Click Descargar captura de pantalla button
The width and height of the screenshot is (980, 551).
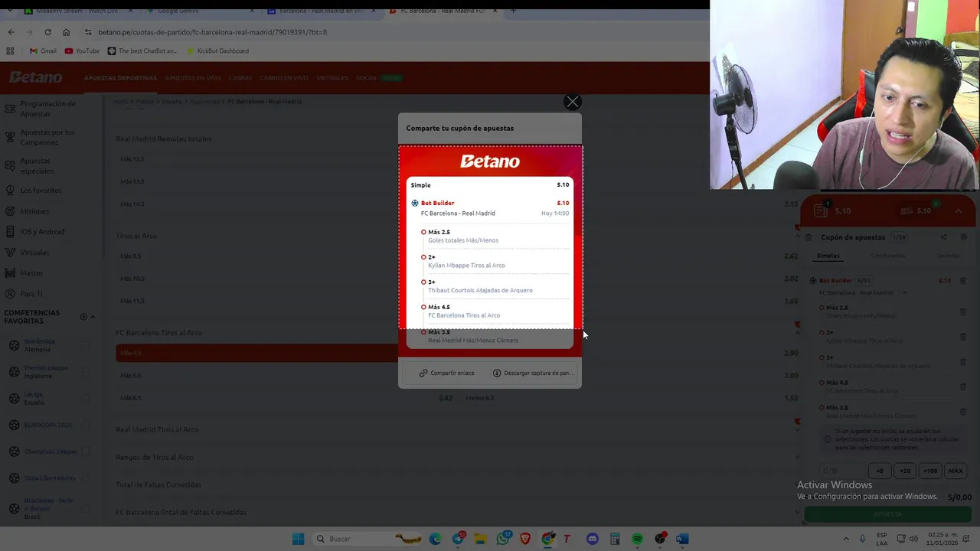(532, 373)
